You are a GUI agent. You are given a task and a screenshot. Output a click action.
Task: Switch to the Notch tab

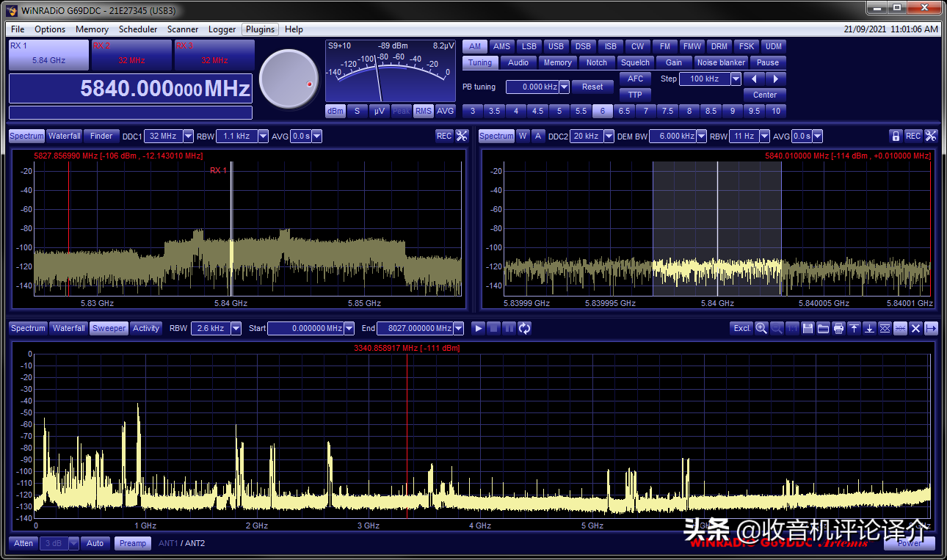tap(597, 62)
